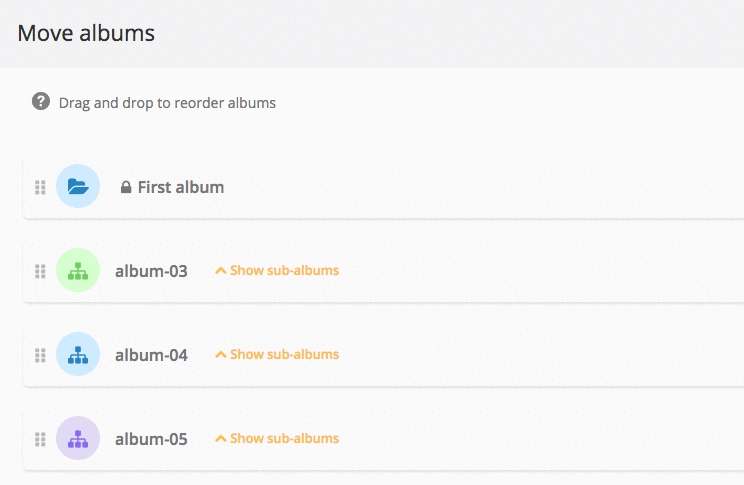Click the blue album-04 hierarchy icon

pyautogui.click(x=78, y=354)
